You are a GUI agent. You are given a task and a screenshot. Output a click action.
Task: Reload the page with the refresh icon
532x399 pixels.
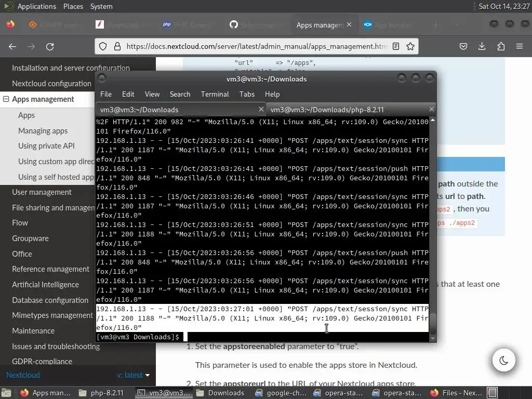[50, 46]
